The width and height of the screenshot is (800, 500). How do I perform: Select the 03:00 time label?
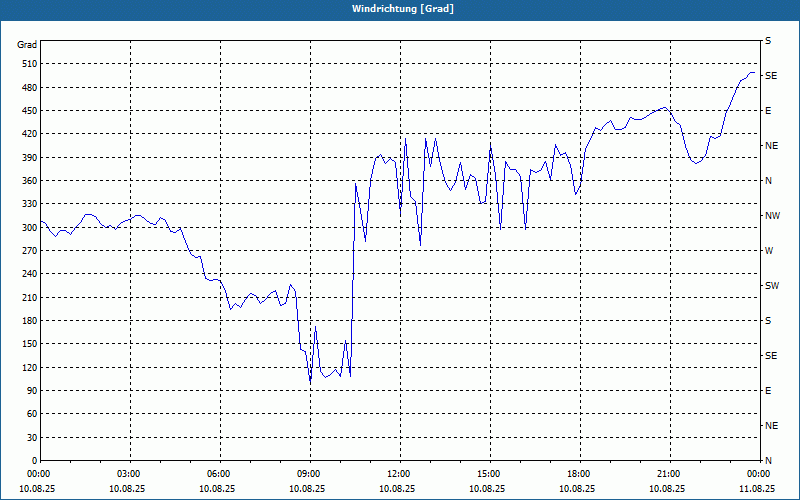point(131,474)
